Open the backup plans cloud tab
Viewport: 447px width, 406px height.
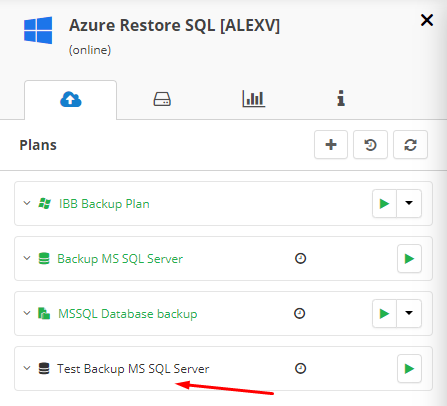[x=71, y=99]
